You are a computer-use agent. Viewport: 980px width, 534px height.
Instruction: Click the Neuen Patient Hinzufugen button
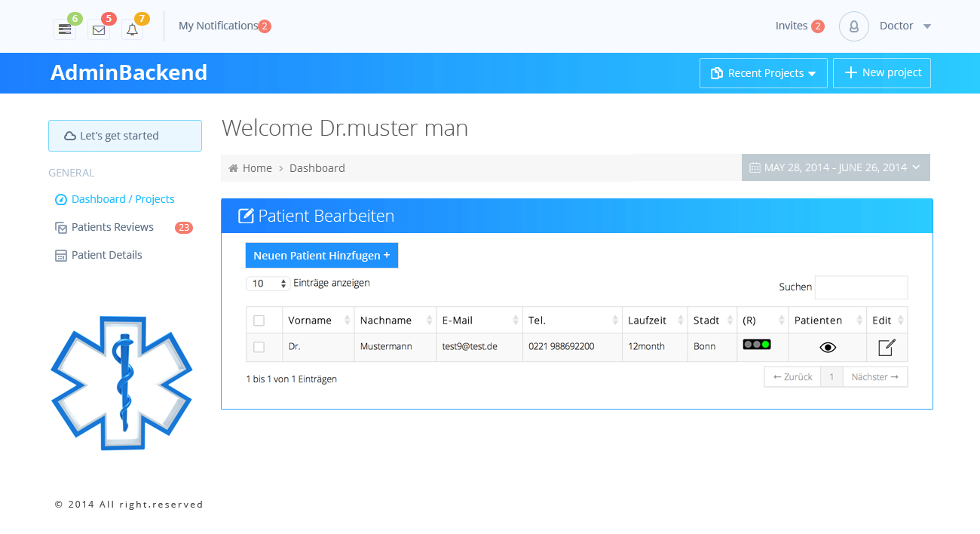[x=321, y=256]
